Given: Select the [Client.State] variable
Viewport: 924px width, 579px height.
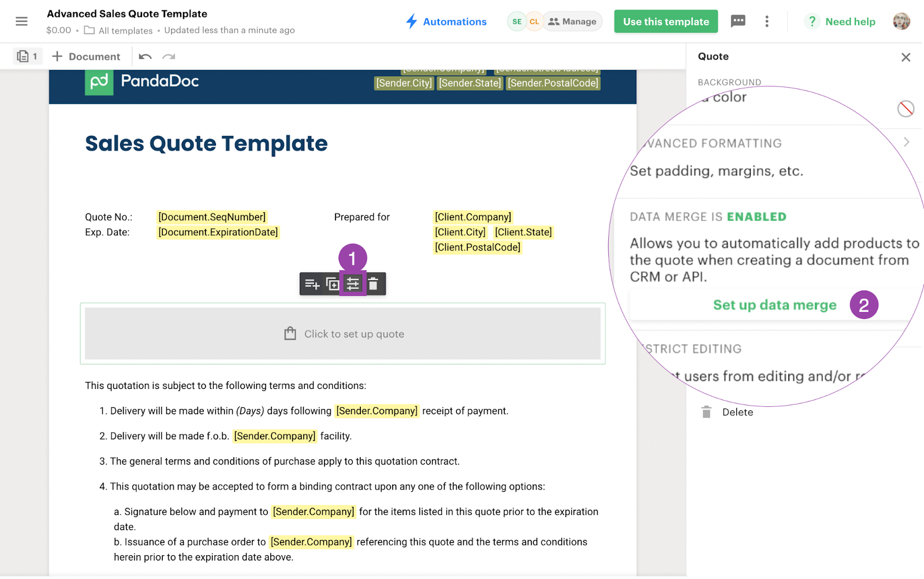Looking at the screenshot, I should click(523, 232).
